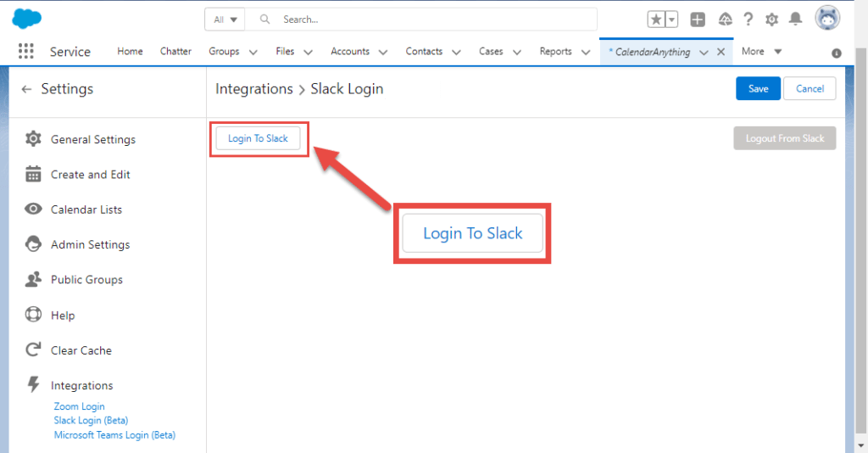868x453 pixels.
Task: Click the Save button
Action: (758, 88)
